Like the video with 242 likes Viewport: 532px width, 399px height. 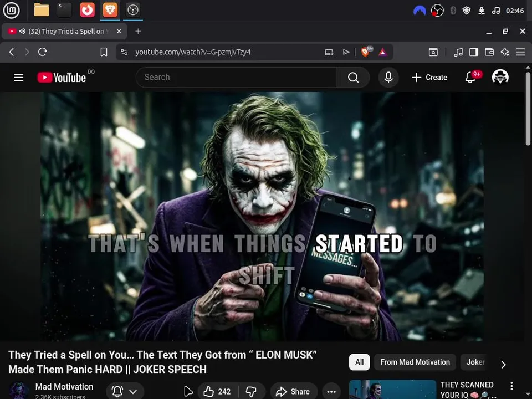217,392
